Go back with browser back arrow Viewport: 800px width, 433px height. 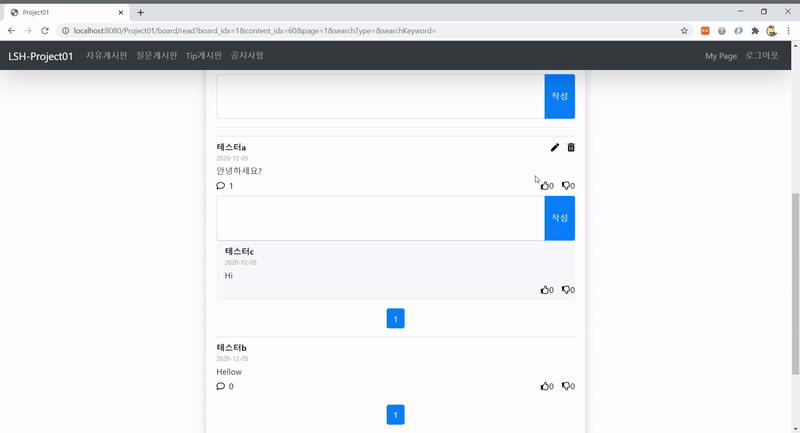pos(11,31)
